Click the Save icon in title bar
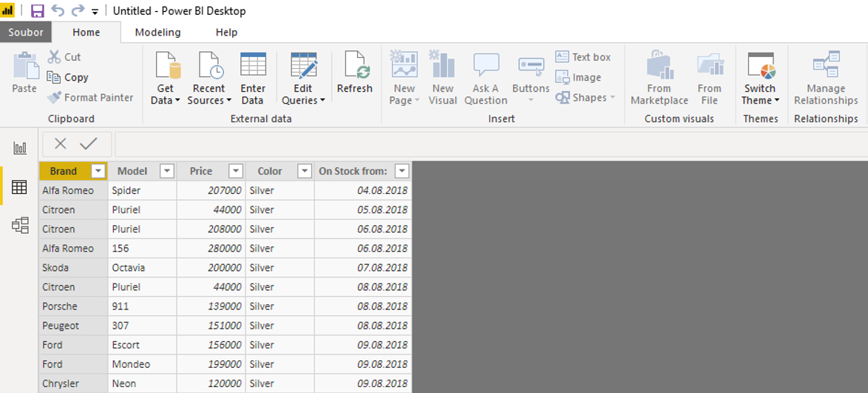 point(37,10)
